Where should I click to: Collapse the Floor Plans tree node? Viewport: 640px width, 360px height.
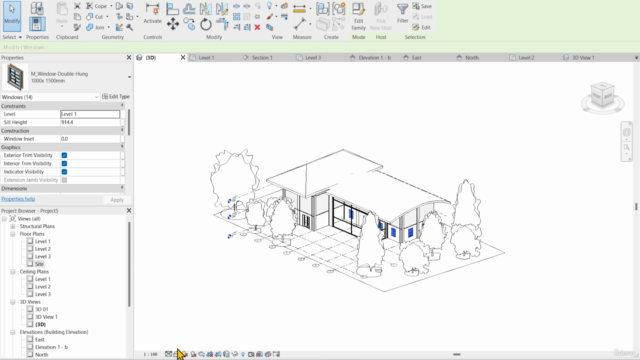pos(13,234)
